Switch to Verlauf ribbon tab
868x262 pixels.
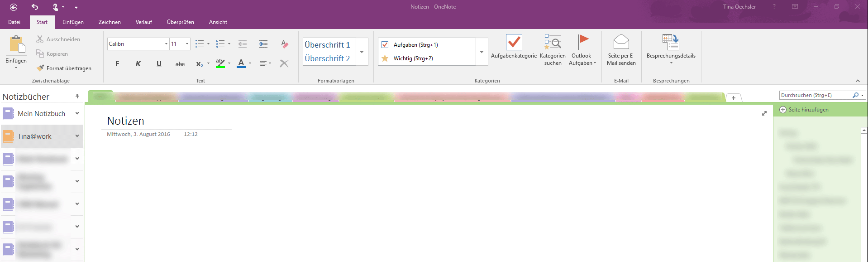143,22
